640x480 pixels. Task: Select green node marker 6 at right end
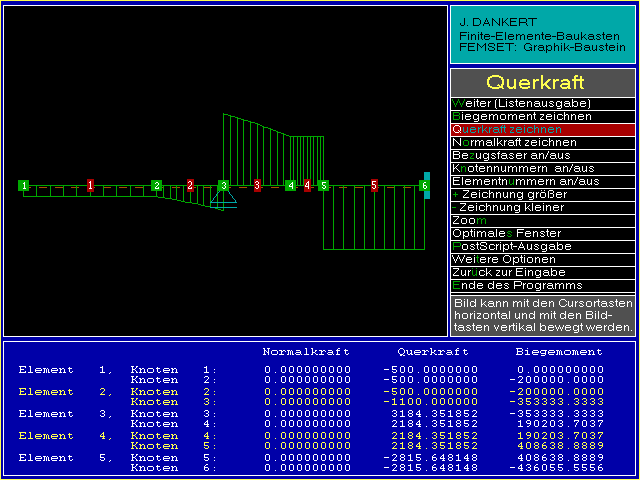424,185
